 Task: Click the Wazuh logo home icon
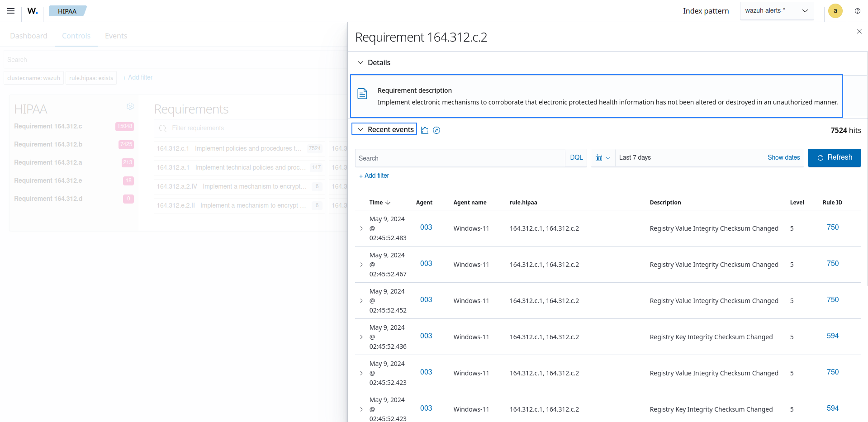point(33,11)
